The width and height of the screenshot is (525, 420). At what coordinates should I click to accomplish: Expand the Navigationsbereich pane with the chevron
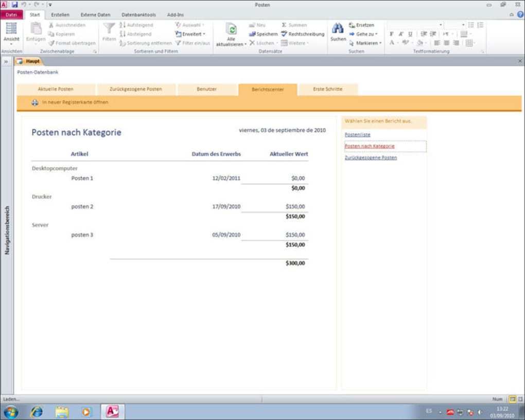pos(6,61)
